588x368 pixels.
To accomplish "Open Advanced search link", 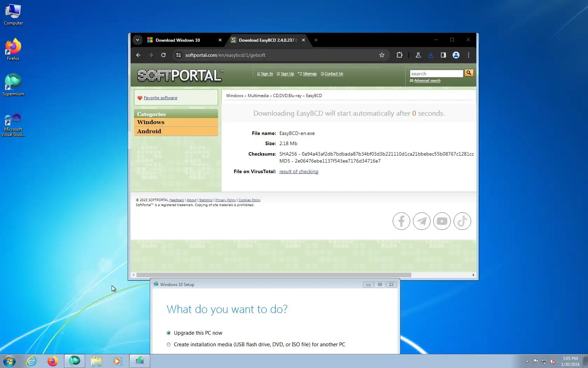I will click(x=427, y=81).
